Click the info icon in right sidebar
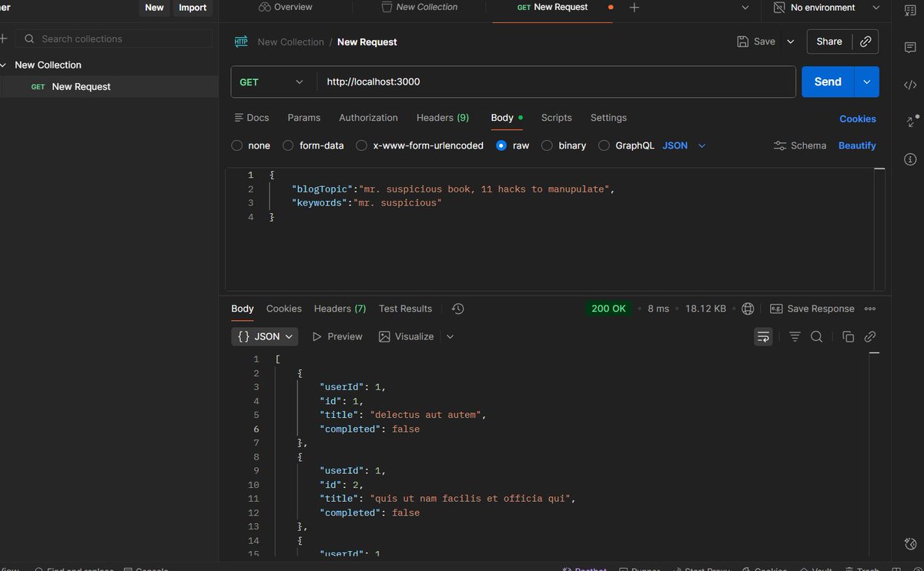Screen dimensions: 924x571 (910, 160)
